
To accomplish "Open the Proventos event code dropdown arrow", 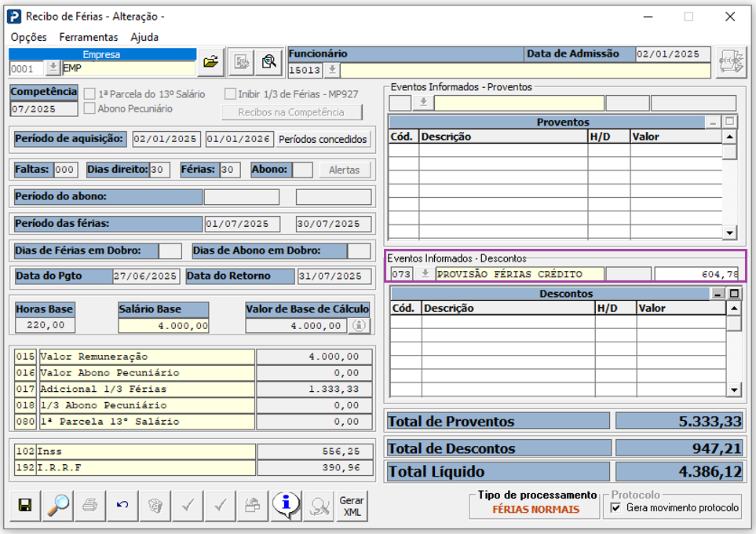I will click(423, 103).
